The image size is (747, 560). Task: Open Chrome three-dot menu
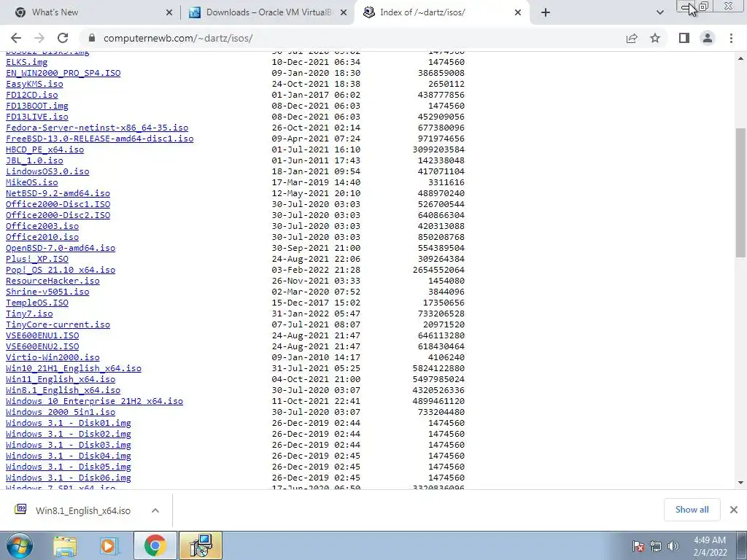tap(731, 38)
